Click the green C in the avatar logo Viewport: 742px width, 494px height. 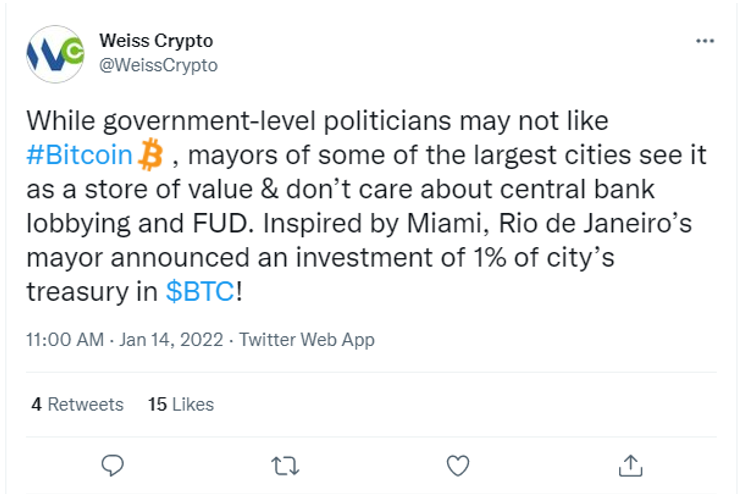tap(73, 51)
